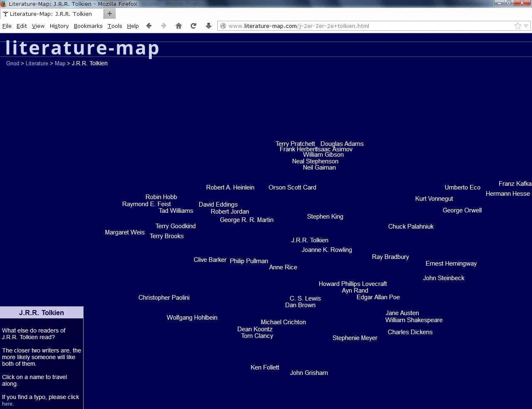532x409 pixels.
Task: Open the Tools menu
Action: pos(115,26)
